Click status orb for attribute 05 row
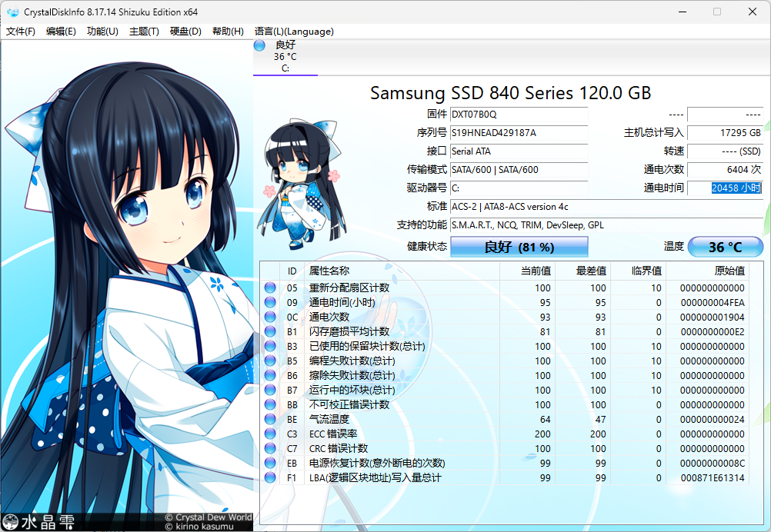771x532 pixels. pyautogui.click(x=270, y=288)
